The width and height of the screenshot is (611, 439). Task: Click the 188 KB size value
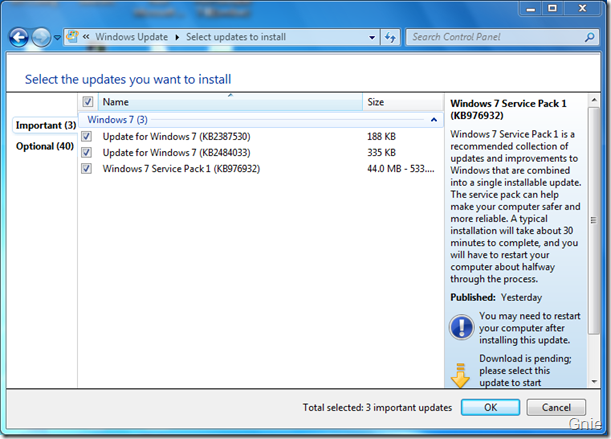point(381,137)
